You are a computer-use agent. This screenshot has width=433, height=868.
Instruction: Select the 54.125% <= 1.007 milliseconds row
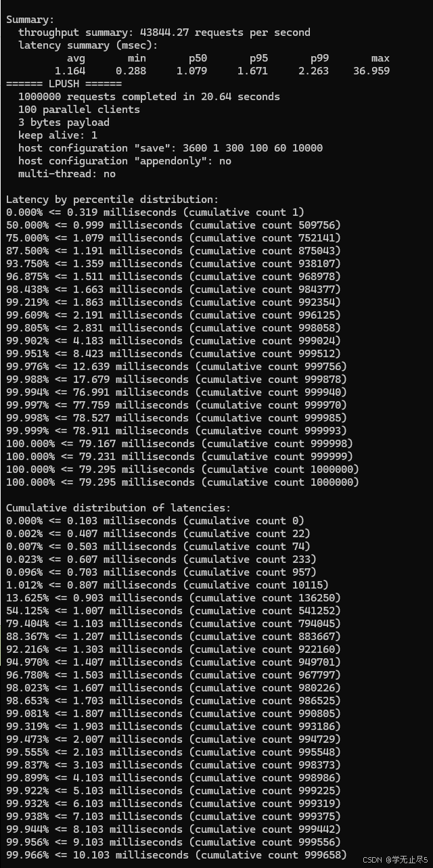click(173, 611)
